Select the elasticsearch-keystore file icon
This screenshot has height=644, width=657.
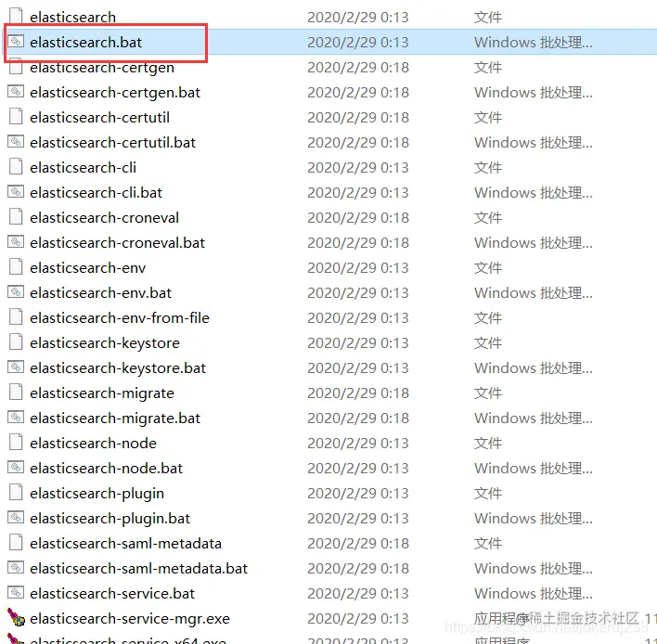tap(16, 342)
